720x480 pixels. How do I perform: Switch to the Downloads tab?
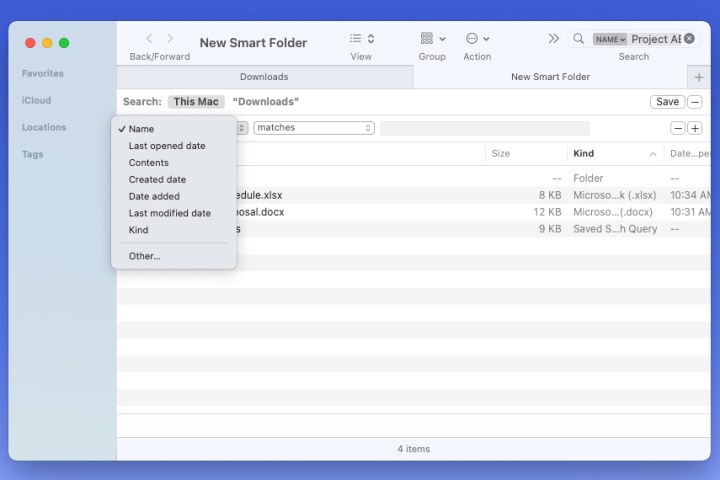click(264, 77)
